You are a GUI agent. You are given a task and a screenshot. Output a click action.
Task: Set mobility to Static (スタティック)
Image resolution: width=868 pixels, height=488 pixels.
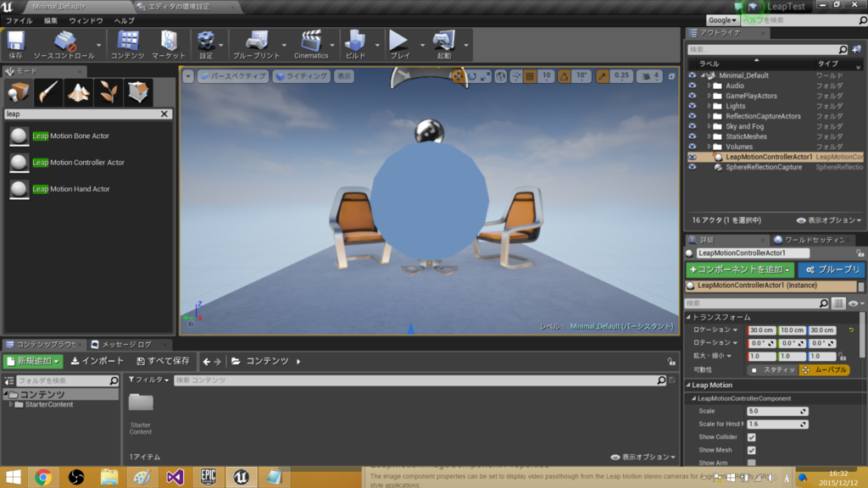tap(773, 369)
